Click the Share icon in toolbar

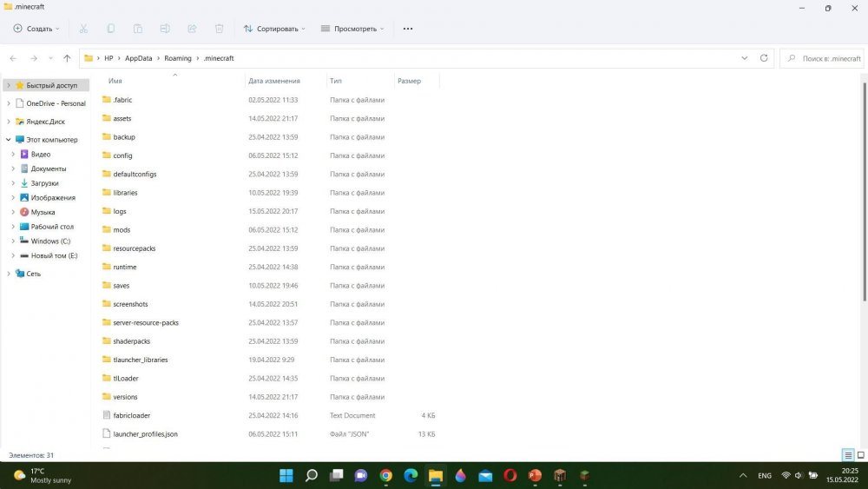tap(192, 29)
